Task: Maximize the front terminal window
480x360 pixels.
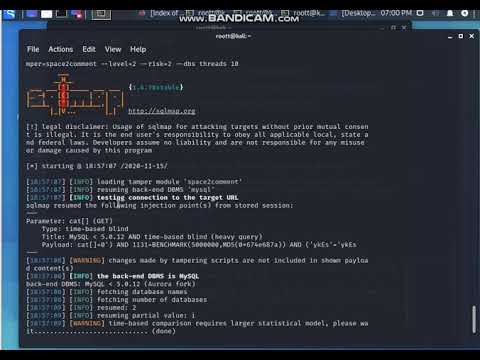Action: [x=461, y=36]
